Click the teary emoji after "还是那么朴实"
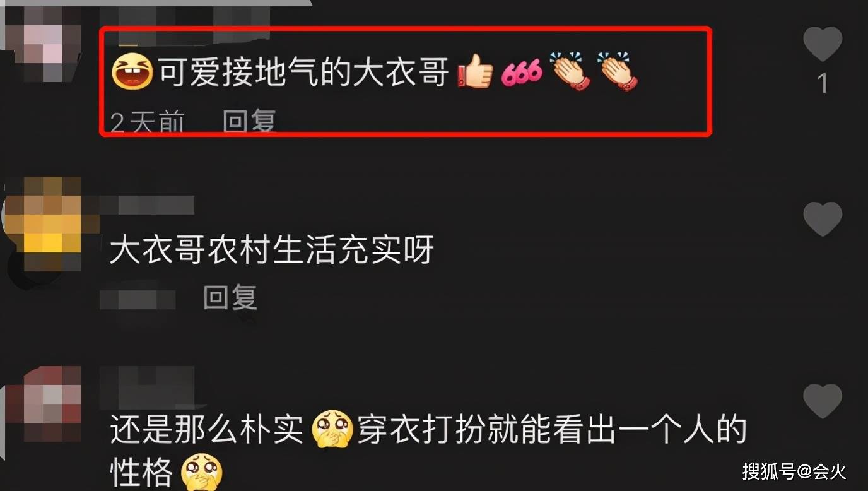The width and height of the screenshot is (868, 491). pyautogui.click(x=333, y=429)
